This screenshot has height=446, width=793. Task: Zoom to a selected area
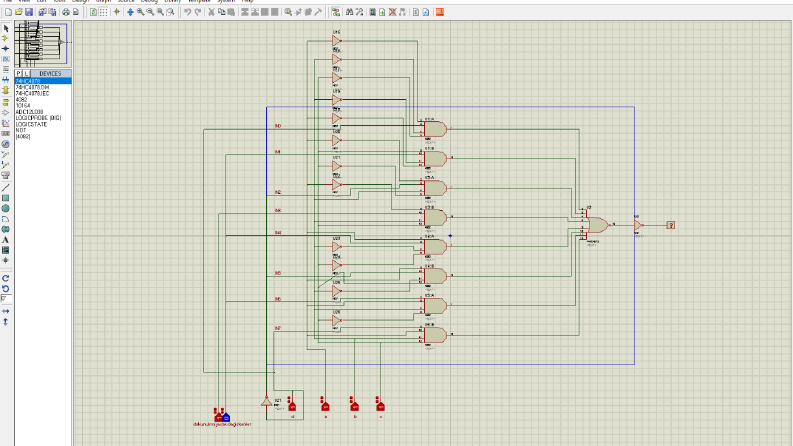click(x=170, y=12)
